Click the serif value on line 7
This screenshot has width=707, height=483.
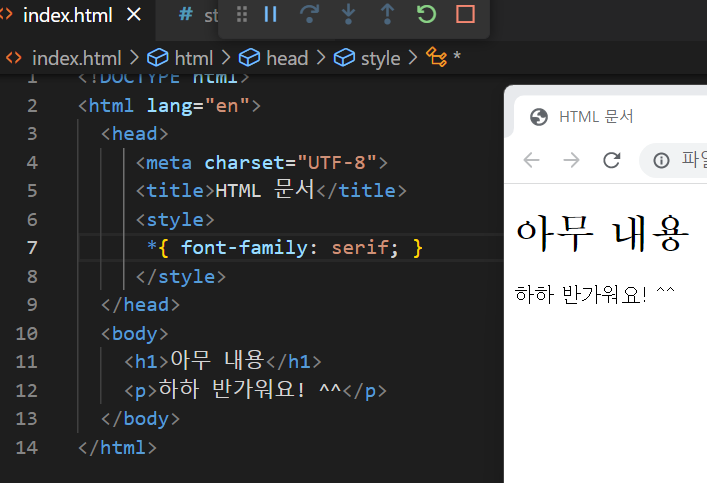tap(360, 248)
